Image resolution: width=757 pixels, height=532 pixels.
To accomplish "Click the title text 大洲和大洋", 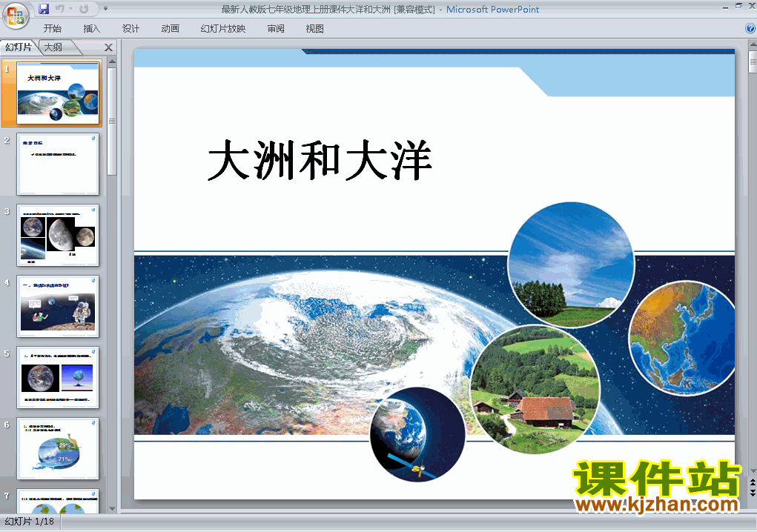I will point(320,160).
